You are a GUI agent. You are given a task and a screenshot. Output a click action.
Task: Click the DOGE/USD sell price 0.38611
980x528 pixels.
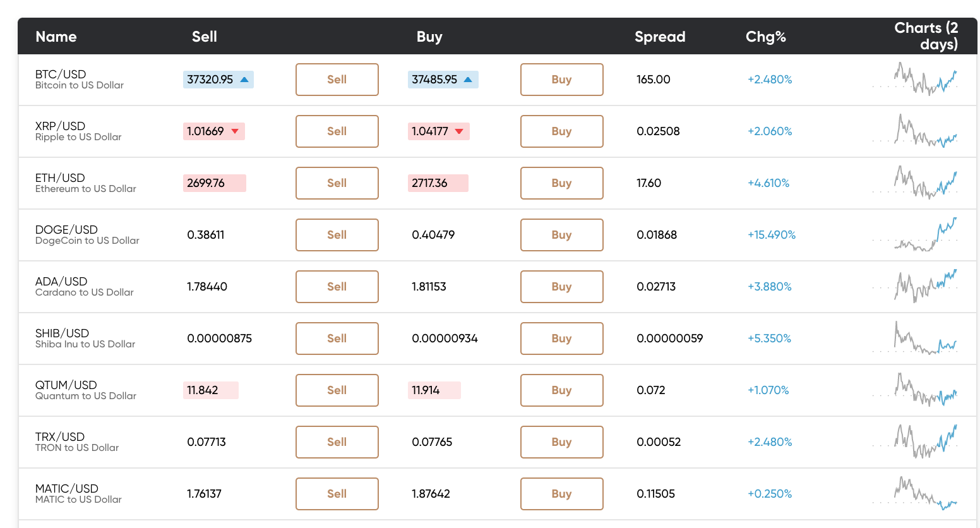pyautogui.click(x=206, y=235)
